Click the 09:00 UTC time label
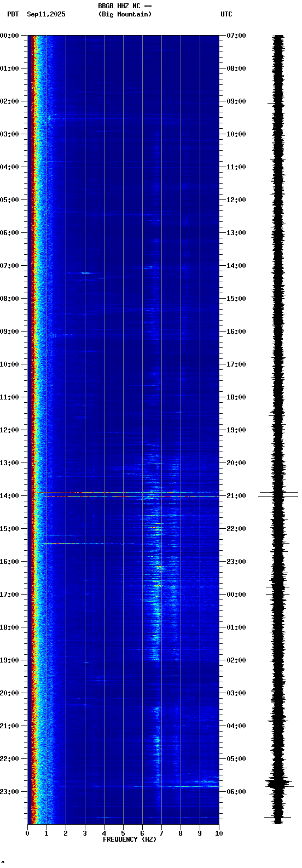Viewport: 302px width, 868px height. 236,101
